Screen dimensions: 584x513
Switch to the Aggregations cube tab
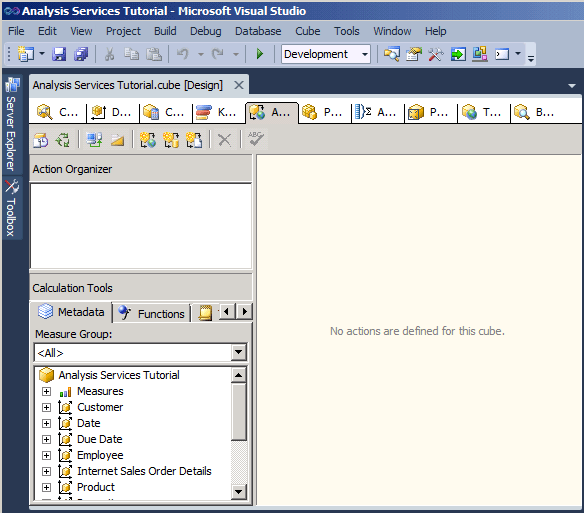click(x=377, y=112)
